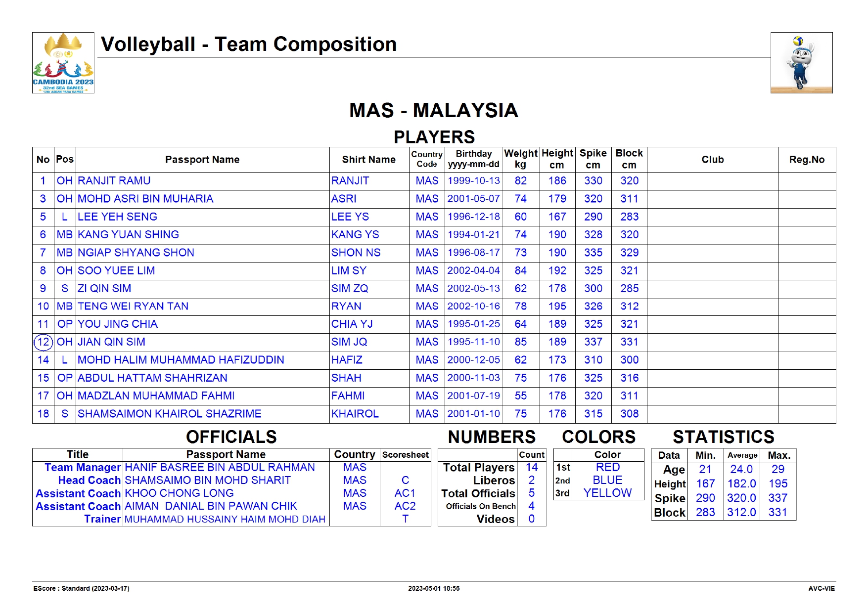Viewport: 868px width, 613px height.
Task: Select player name 'YOU JING CHIA'
Action: pyautogui.click(x=118, y=324)
